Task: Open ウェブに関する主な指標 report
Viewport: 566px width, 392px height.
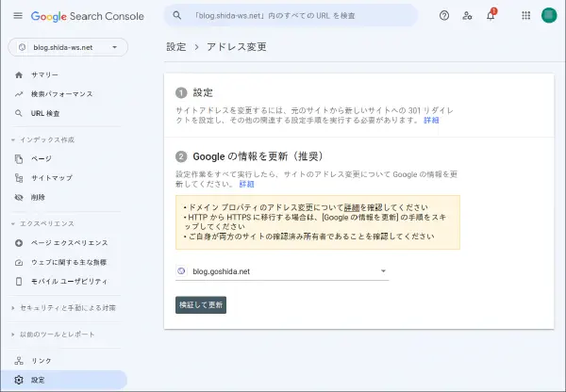Action: coord(69,262)
